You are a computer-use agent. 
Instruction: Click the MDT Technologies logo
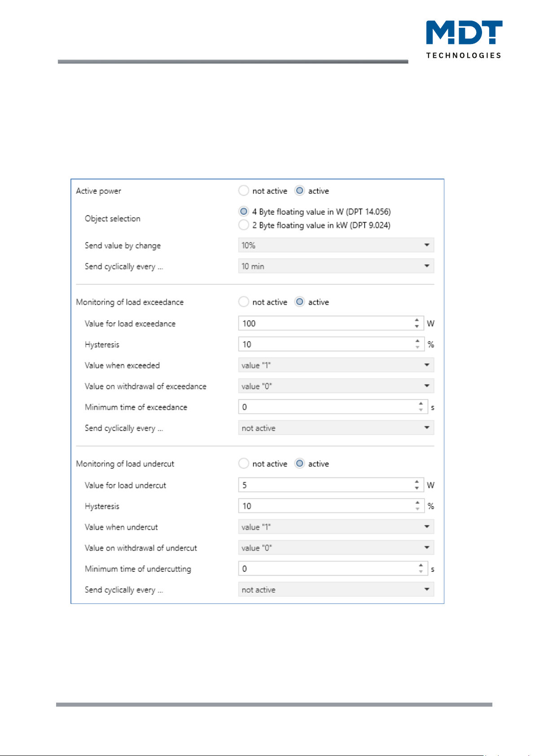point(464,39)
